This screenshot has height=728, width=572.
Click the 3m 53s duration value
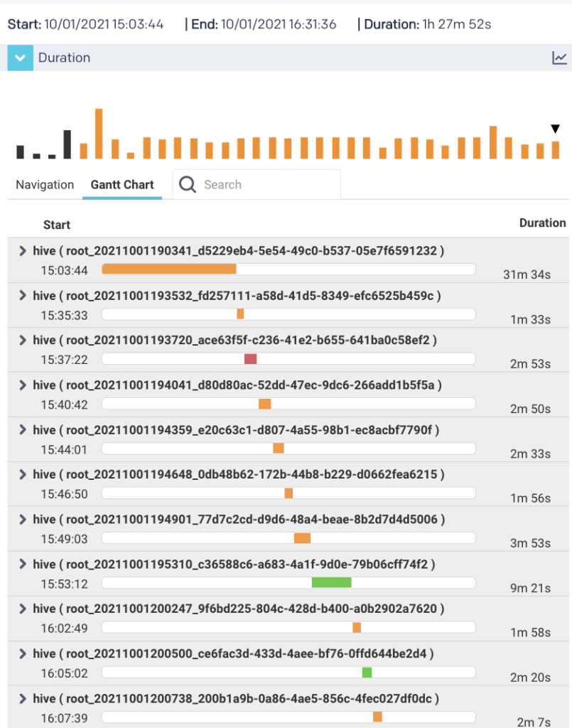(x=530, y=542)
